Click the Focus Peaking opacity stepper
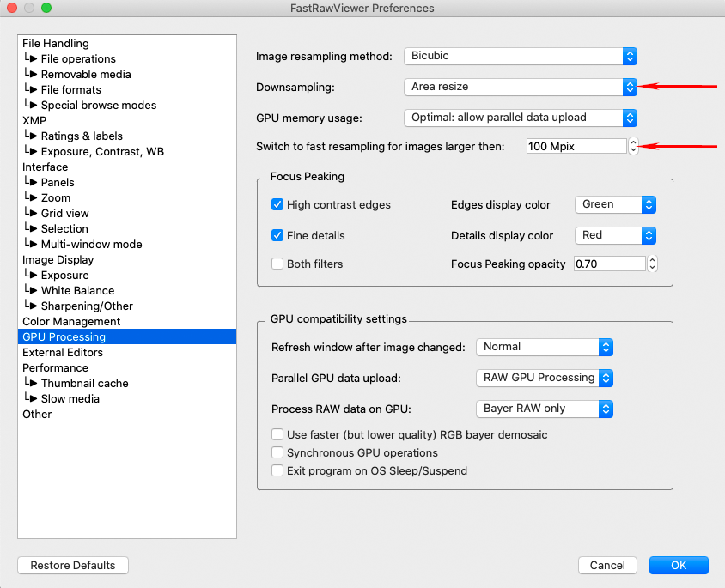Image resolution: width=725 pixels, height=588 pixels. point(652,264)
